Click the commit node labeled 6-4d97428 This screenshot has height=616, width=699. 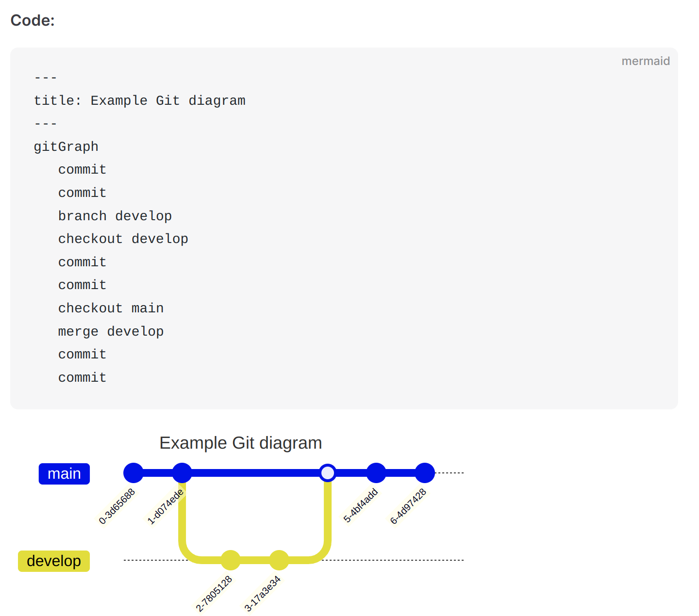425,473
